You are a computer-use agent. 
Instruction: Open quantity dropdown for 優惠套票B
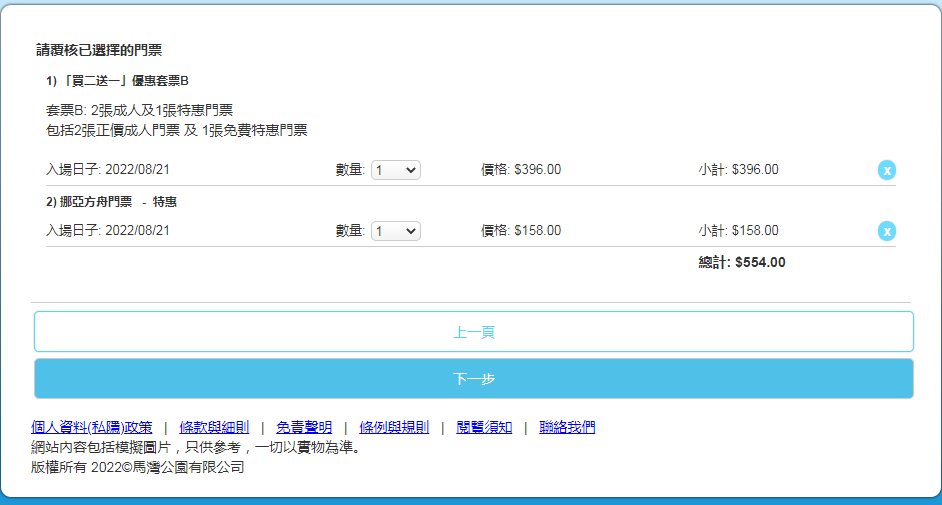(x=396, y=170)
